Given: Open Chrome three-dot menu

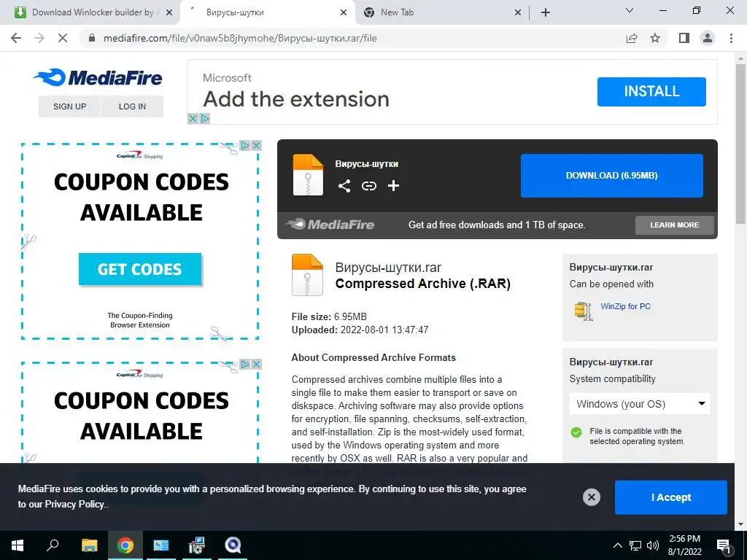Looking at the screenshot, I should [x=731, y=38].
